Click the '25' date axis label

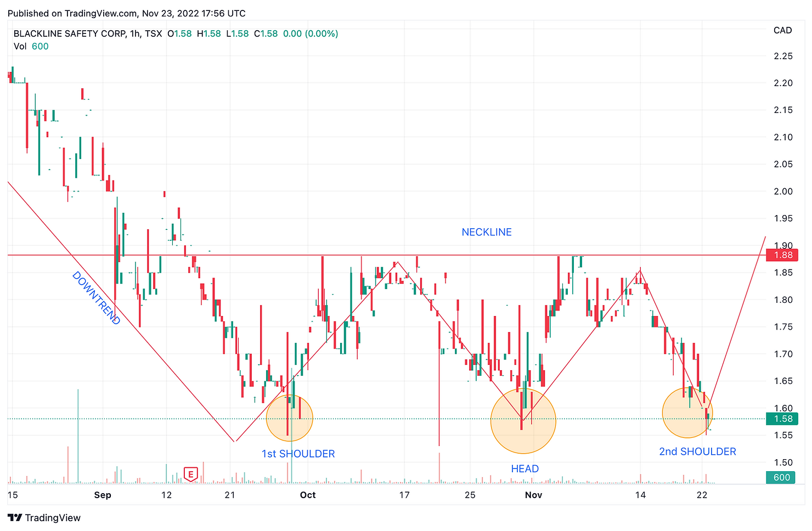pos(470,495)
